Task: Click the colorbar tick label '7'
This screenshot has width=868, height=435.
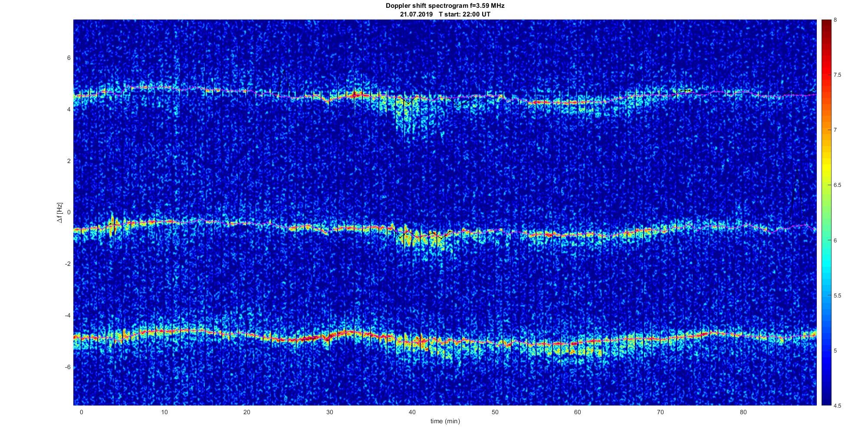Action: [835, 130]
